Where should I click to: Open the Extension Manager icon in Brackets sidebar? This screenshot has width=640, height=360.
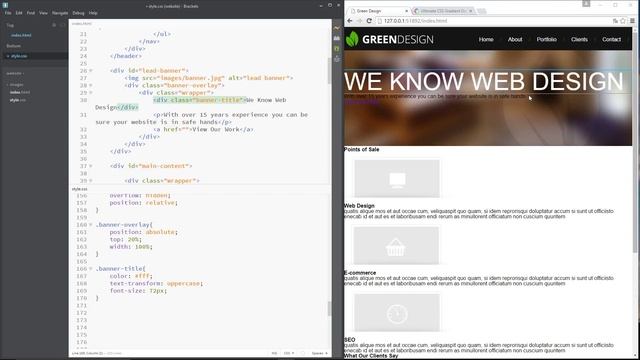337,38
